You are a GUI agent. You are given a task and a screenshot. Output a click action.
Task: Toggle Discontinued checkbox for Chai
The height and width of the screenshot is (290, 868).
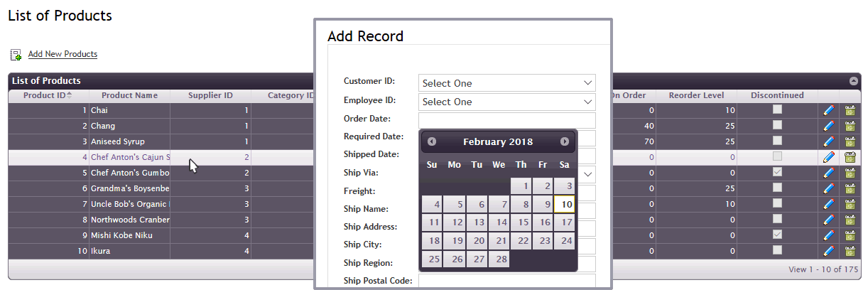(x=777, y=109)
